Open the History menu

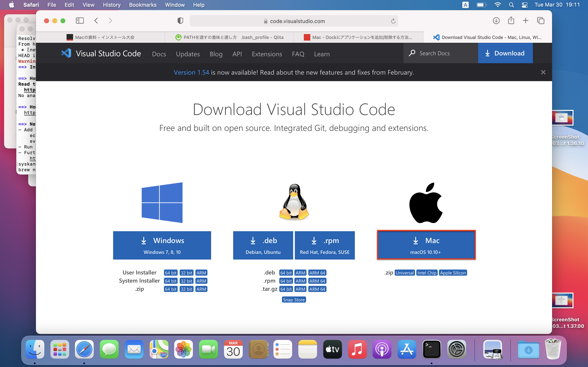(x=111, y=5)
